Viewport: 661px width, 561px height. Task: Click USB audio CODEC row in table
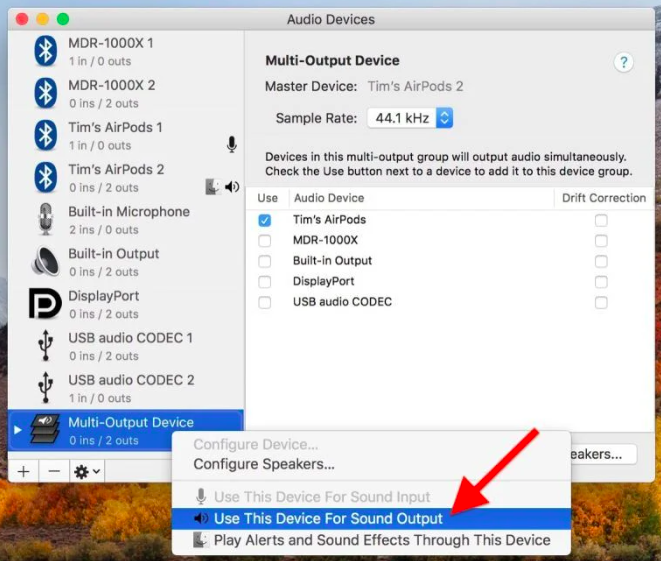point(450,302)
